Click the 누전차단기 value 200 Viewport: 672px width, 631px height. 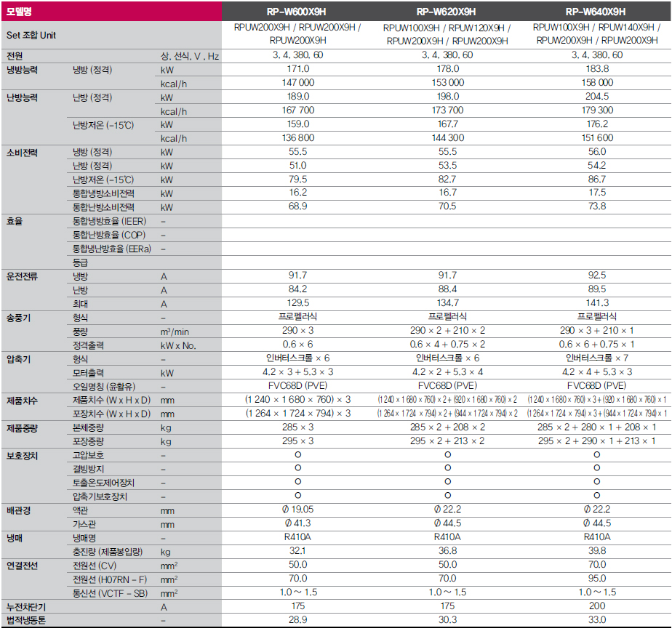(596, 606)
